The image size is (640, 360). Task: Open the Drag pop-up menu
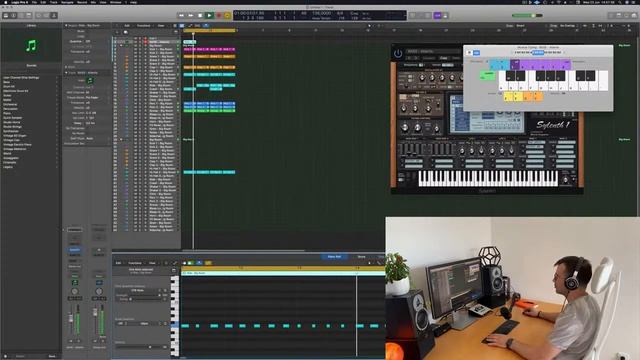(567, 26)
